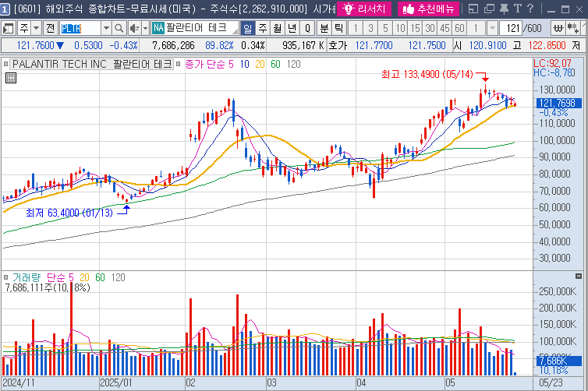Viewport: 588px width, 391px height.
Task: Click the magnifier stock search icon
Action: 119,28
